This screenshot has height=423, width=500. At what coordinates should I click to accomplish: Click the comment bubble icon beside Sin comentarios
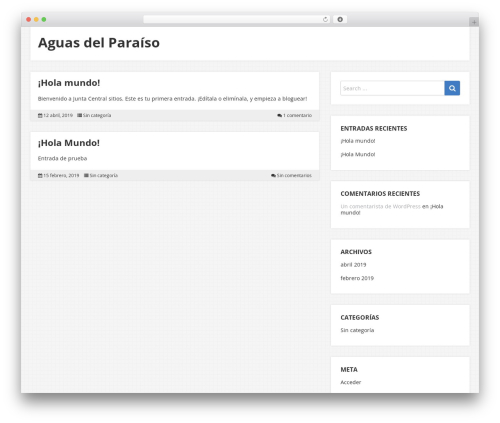point(273,175)
